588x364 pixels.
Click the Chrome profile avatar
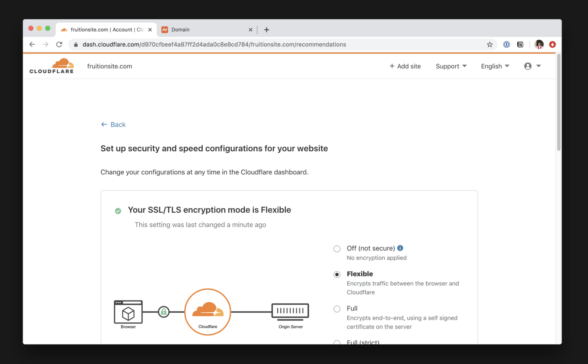point(539,45)
